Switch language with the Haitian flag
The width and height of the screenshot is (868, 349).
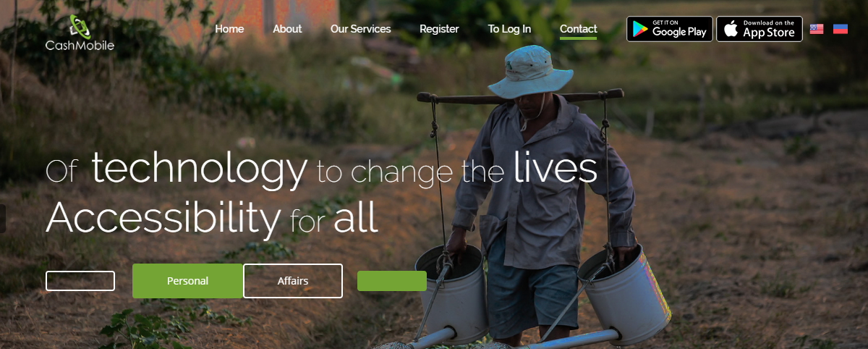pyautogui.click(x=841, y=30)
